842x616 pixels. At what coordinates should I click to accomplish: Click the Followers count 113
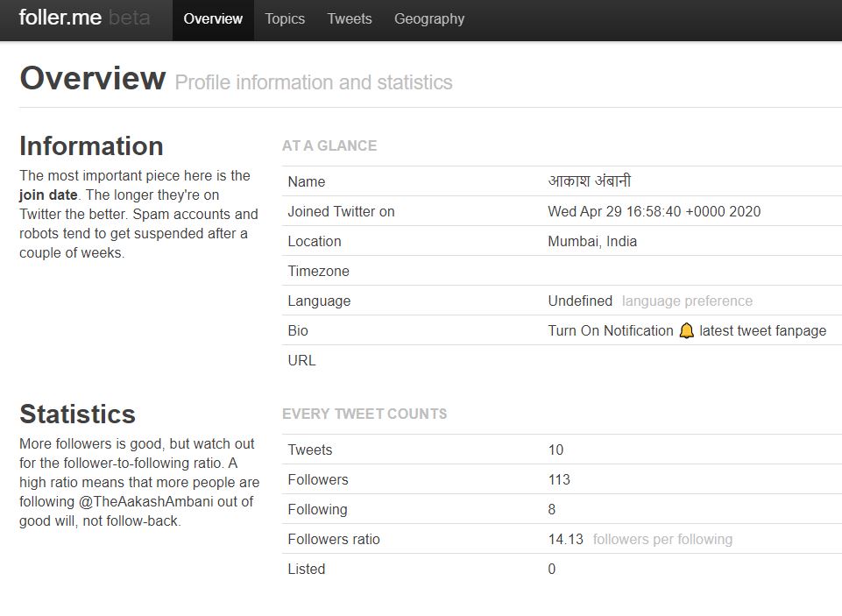559,479
